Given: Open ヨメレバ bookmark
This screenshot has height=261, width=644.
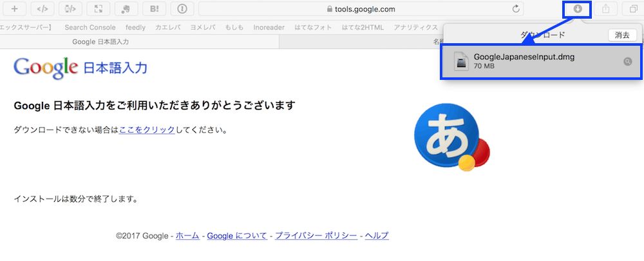Looking at the screenshot, I should click(203, 28).
